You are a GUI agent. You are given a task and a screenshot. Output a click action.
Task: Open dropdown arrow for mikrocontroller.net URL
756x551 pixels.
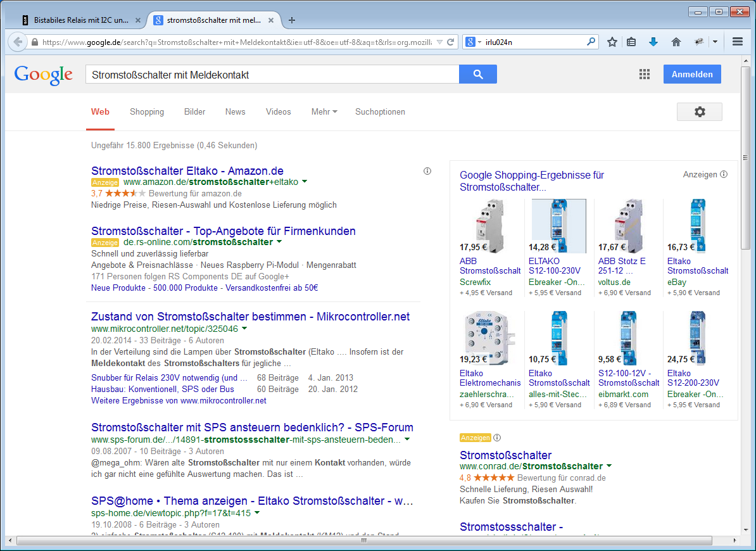(x=244, y=328)
